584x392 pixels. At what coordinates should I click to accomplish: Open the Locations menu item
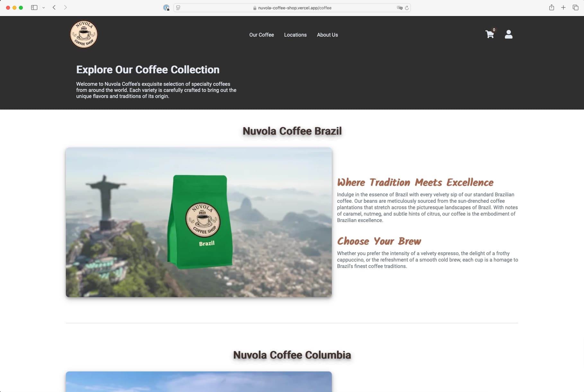(295, 35)
